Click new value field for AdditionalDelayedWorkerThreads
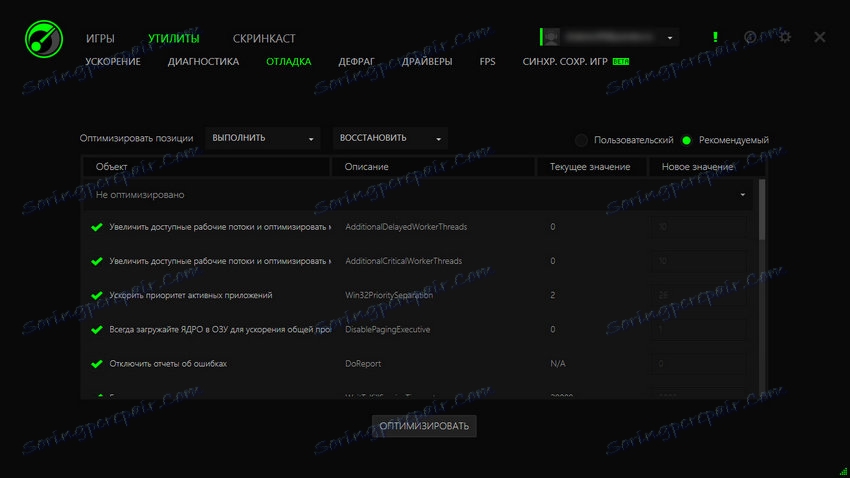Screen dimensions: 850x478 click(699, 227)
